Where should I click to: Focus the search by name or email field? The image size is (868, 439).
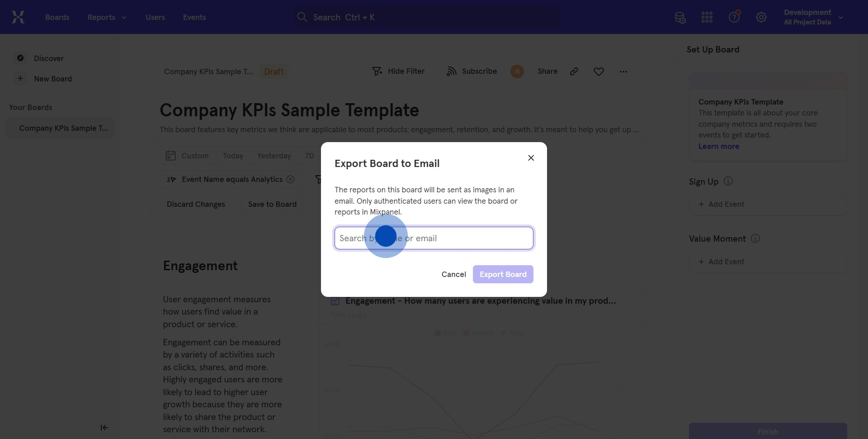pos(434,238)
